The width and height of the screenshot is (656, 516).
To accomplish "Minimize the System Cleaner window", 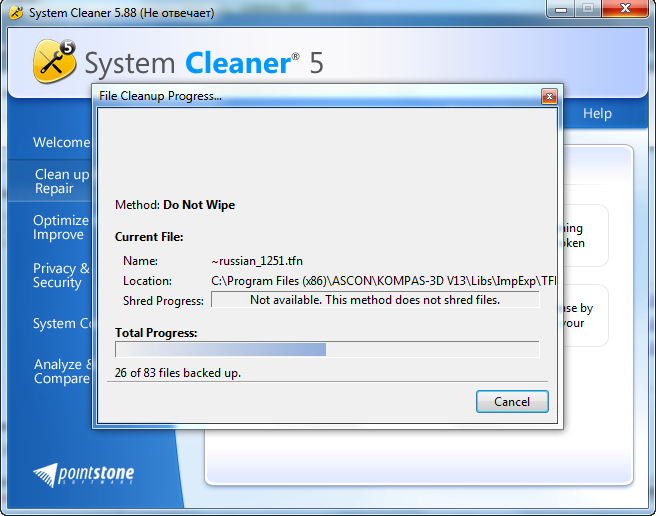I will [x=561, y=9].
